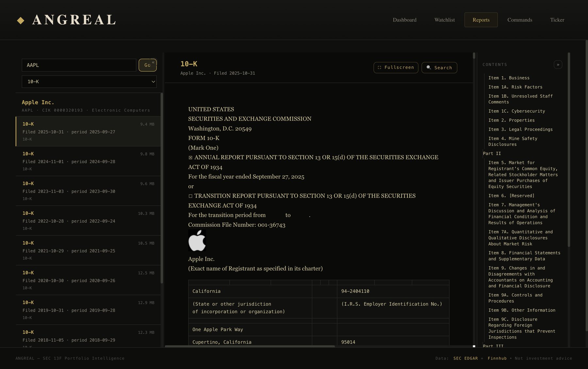Open Search within the 10-K document
The width and height of the screenshot is (588, 369).
coord(439,68)
